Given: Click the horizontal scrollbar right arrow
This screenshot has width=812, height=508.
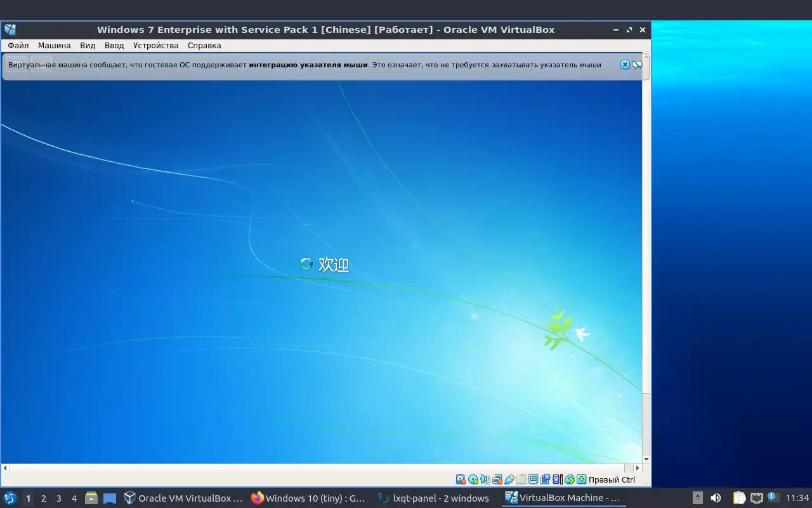Looking at the screenshot, I should (638, 468).
